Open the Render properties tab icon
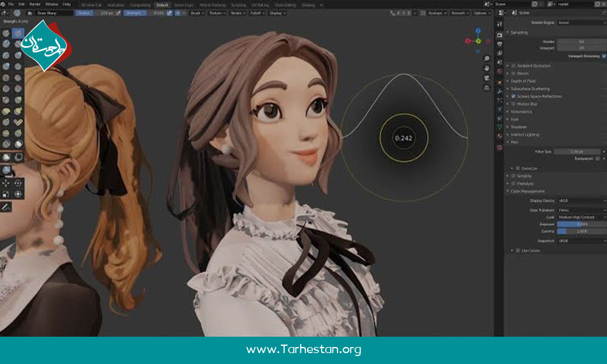The height and width of the screenshot is (364, 607). click(x=500, y=35)
